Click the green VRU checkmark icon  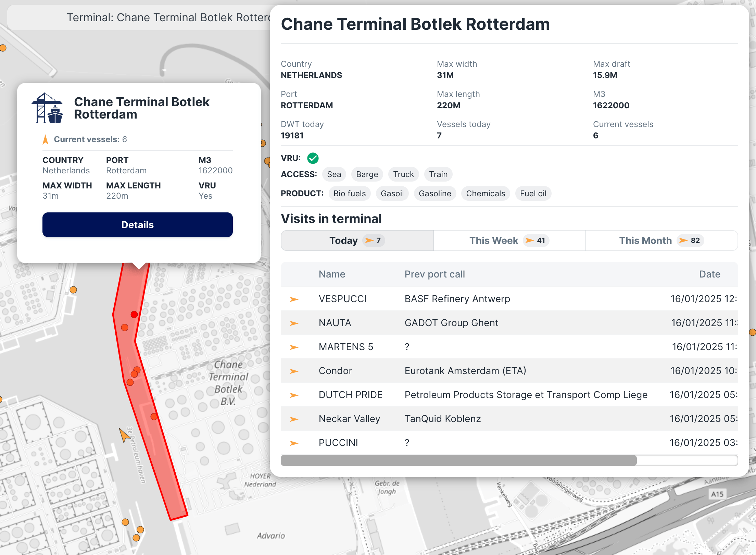(313, 158)
